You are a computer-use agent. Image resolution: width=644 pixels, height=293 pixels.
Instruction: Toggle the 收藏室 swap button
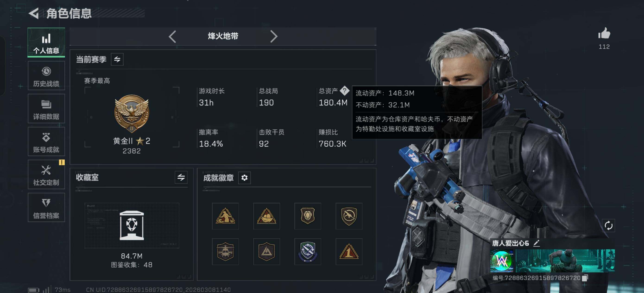[181, 177]
